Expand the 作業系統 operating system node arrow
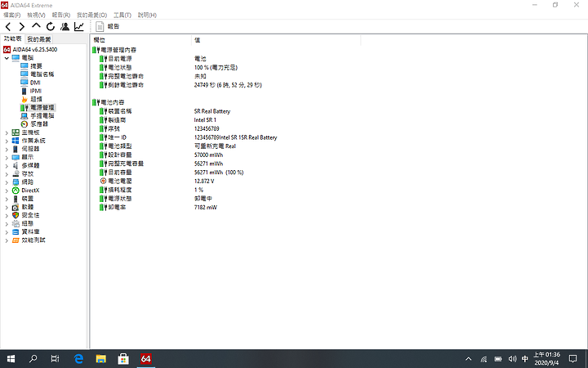588x368 pixels. (7, 141)
